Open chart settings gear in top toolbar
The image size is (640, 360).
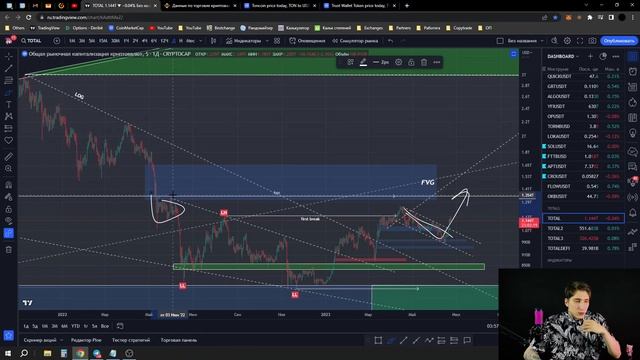coord(567,41)
